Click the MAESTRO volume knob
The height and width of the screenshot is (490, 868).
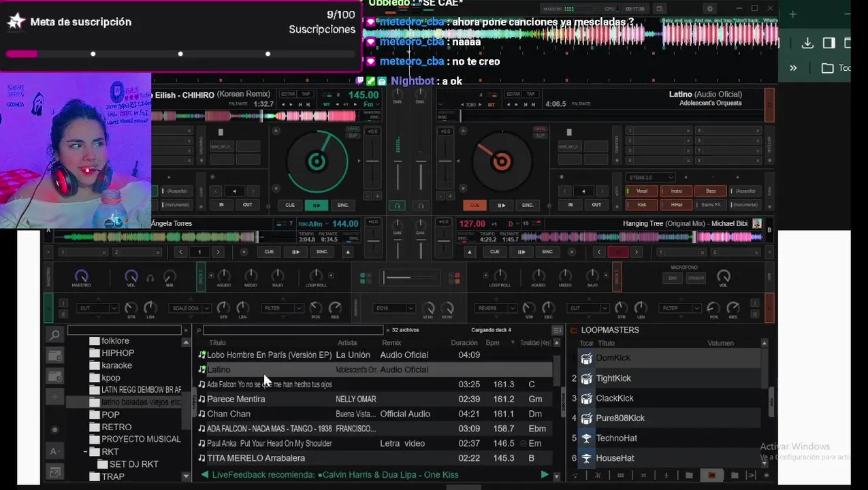[81, 276]
